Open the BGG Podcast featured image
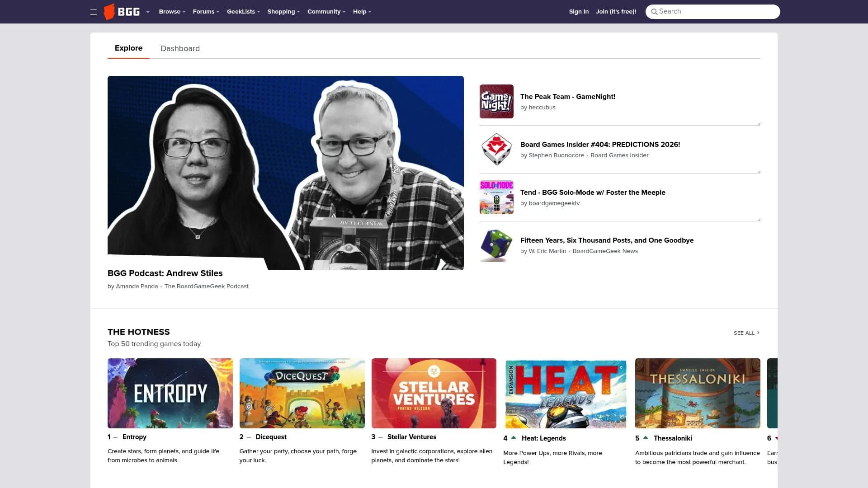 click(x=286, y=173)
